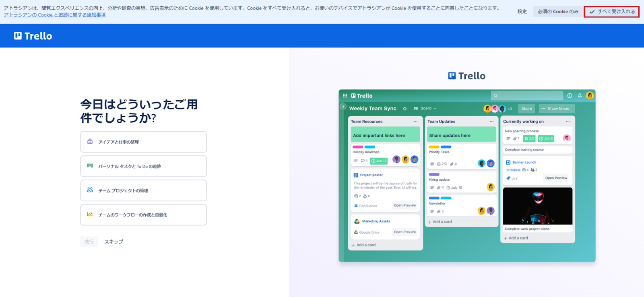Click Add important links here card
Image resolution: width=644 pixels, height=297 pixels.
385,134
